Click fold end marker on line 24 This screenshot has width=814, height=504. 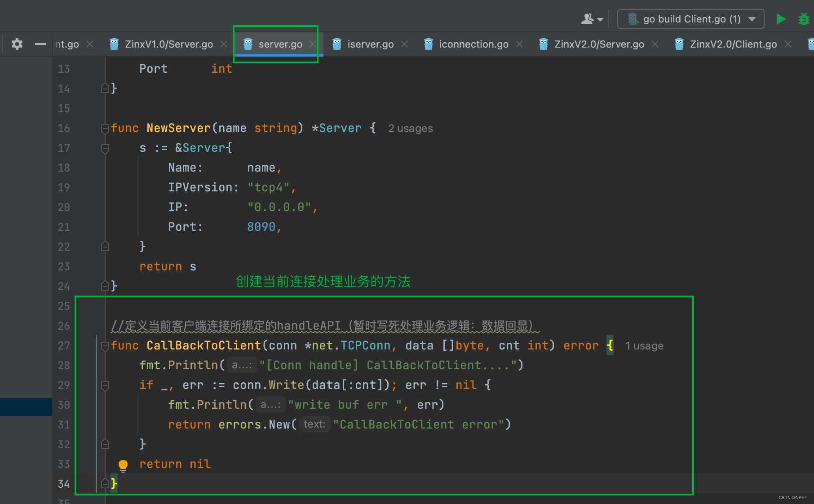pos(105,286)
